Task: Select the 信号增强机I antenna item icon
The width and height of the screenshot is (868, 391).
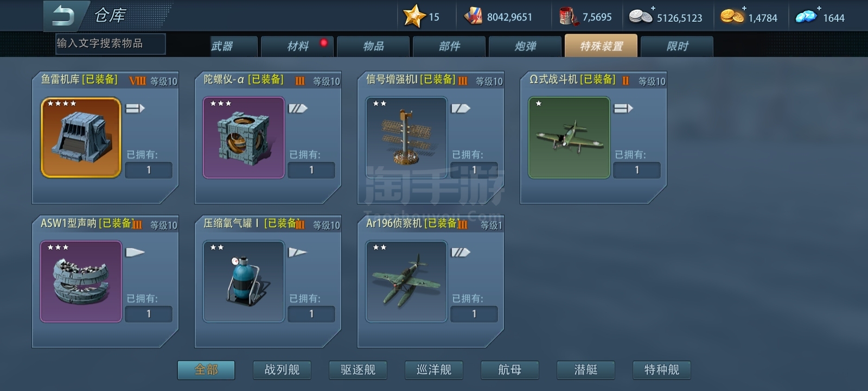Action: tap(406, 137)
